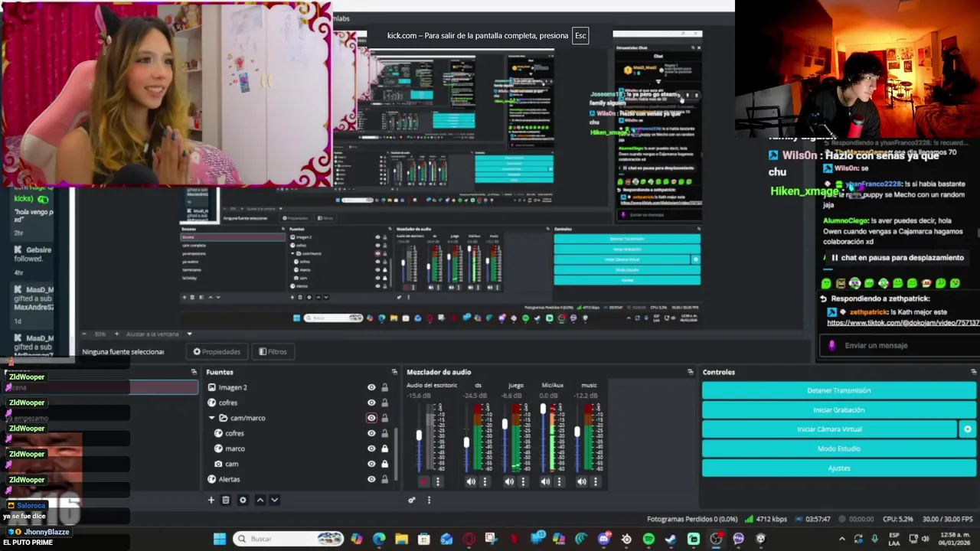
Task: Open File Explorer from the taskbar
Action: click(x=401, y=539)
